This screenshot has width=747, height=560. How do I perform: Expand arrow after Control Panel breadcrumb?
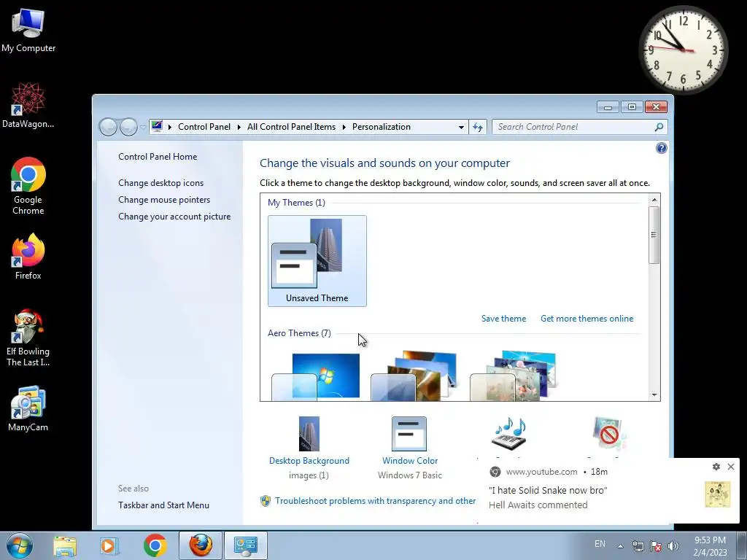(x=239, y=127)
